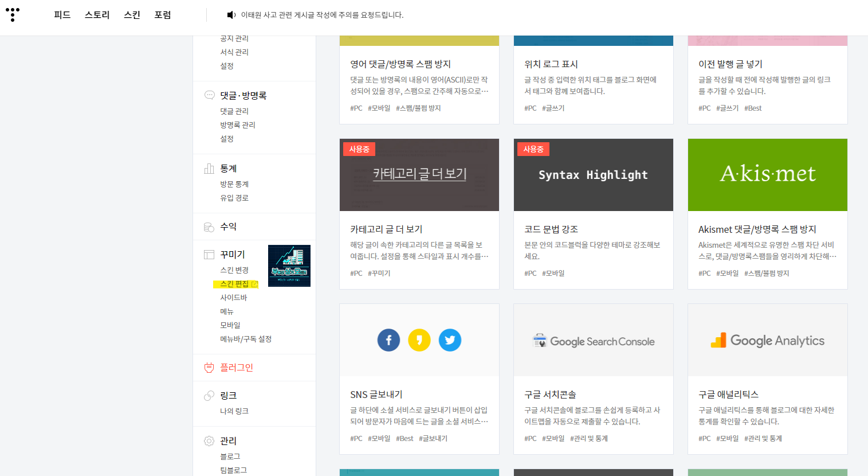868x476 pixels.
Task: Open 메뉴바/구독 설정
Action: tap(246, 339)
